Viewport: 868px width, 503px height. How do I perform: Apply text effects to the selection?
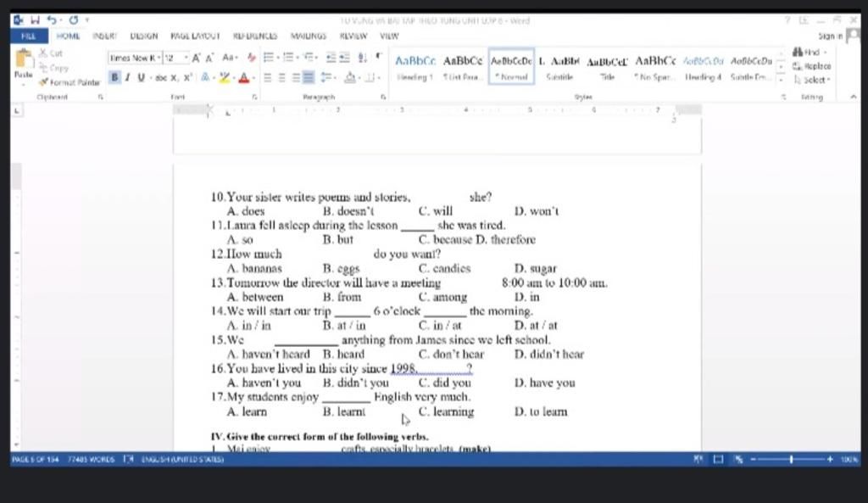click(x=207, y=77)
